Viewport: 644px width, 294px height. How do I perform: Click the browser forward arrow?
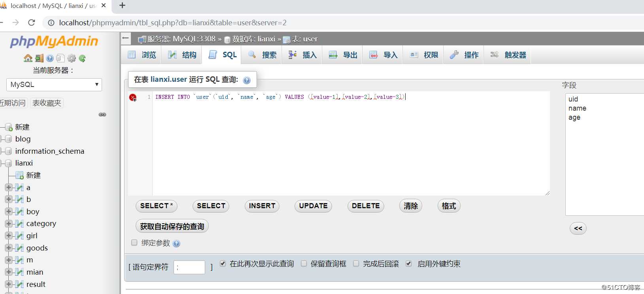click(x=15, y=23)
